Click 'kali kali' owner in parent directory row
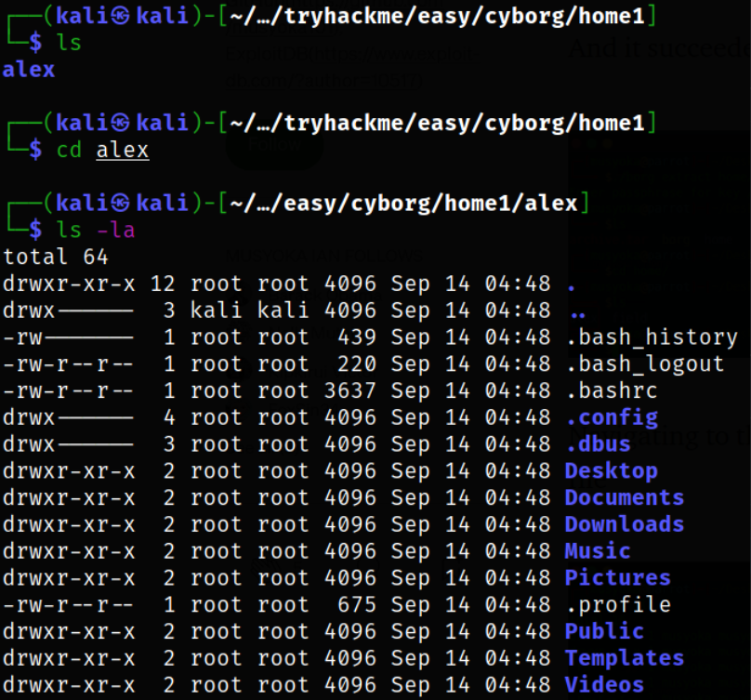This screenshot has width=751, height=700. click(249, 310)
